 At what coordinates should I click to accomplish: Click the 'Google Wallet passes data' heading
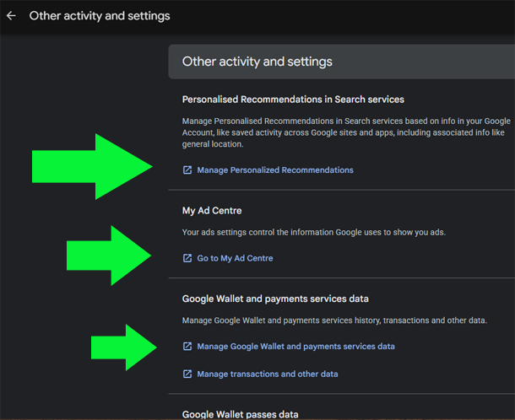(240, 414)
